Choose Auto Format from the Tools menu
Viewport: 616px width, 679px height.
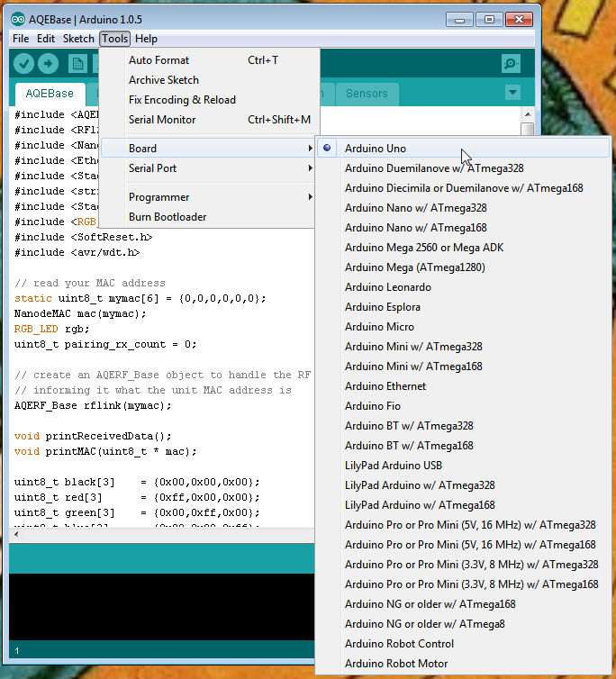tap(210, 60)
